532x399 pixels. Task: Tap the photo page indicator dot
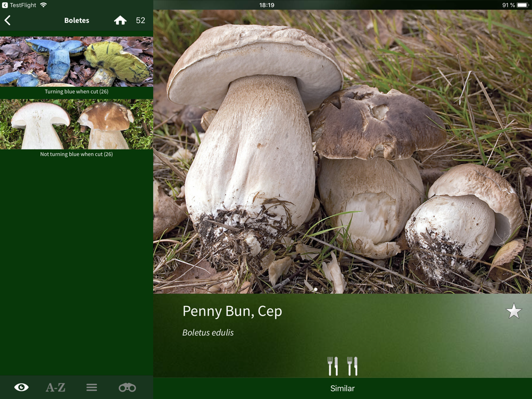(316, 289)
